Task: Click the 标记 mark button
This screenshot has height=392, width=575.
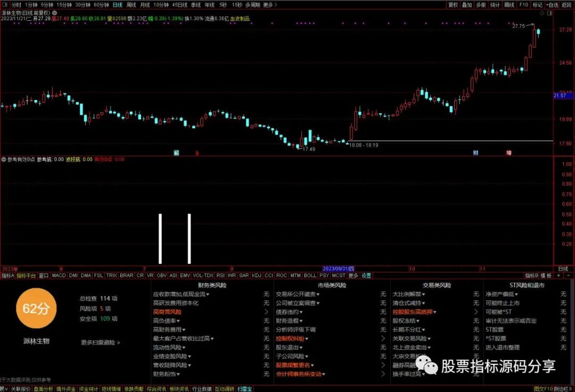Action: 538,5
